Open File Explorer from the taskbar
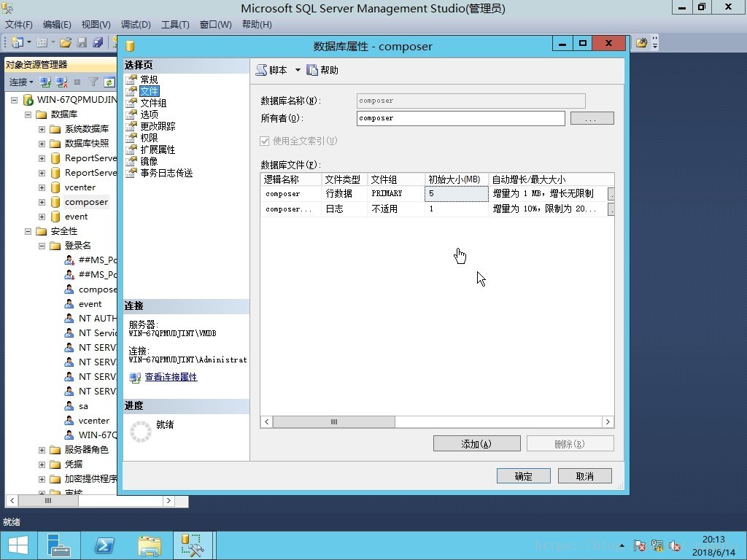Viewport: 747px width, 560px height. [150, 545]
